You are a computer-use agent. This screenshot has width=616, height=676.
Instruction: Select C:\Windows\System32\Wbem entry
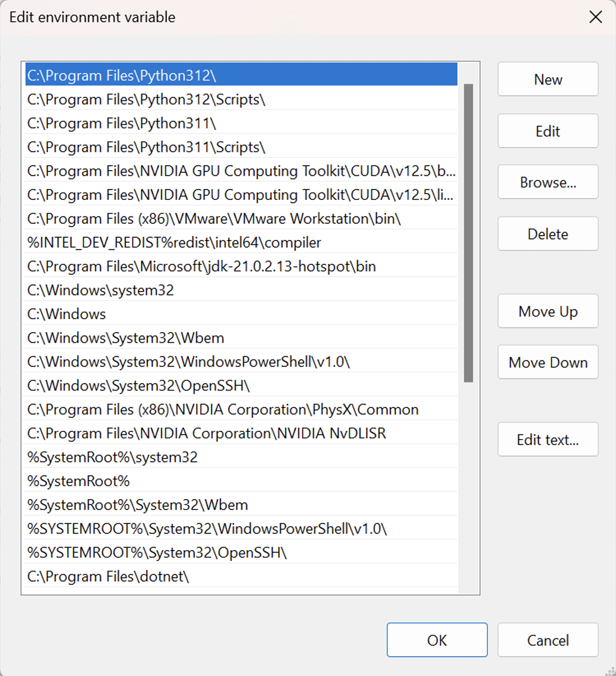point(241,338)
